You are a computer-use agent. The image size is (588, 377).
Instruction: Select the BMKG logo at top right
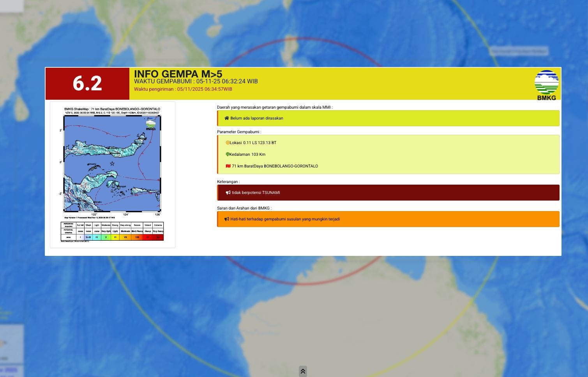coord(546,83)
